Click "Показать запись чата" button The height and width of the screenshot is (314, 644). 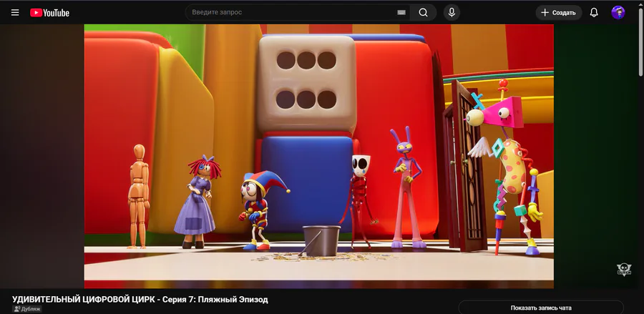pos(541,308)
